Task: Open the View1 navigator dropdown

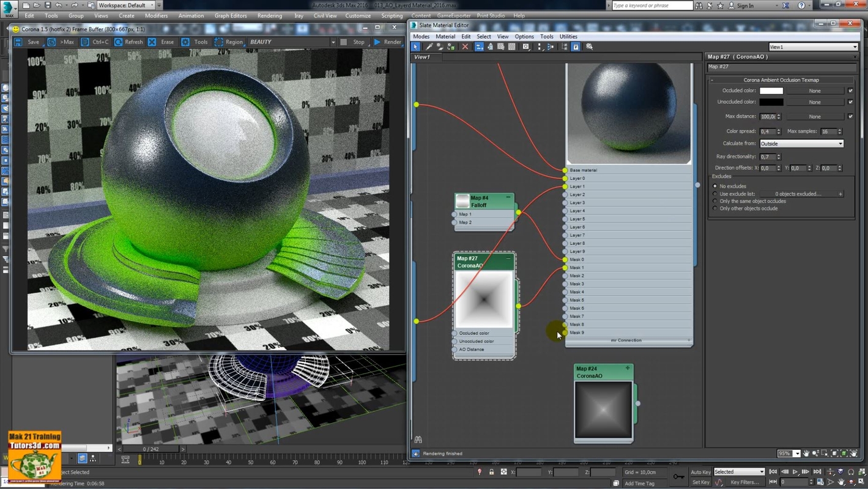Action: (813, 47)
